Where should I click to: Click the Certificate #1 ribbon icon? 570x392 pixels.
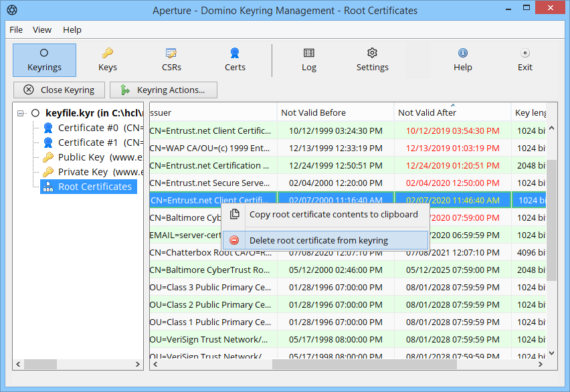coord(48,142)
